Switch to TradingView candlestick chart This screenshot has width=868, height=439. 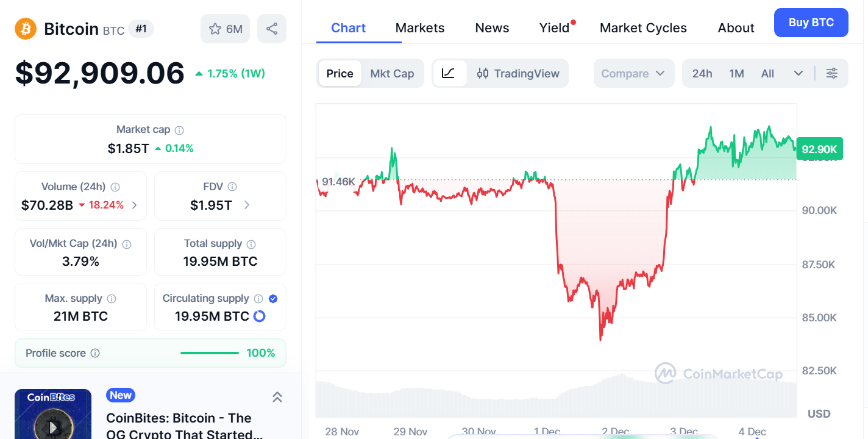518,73
